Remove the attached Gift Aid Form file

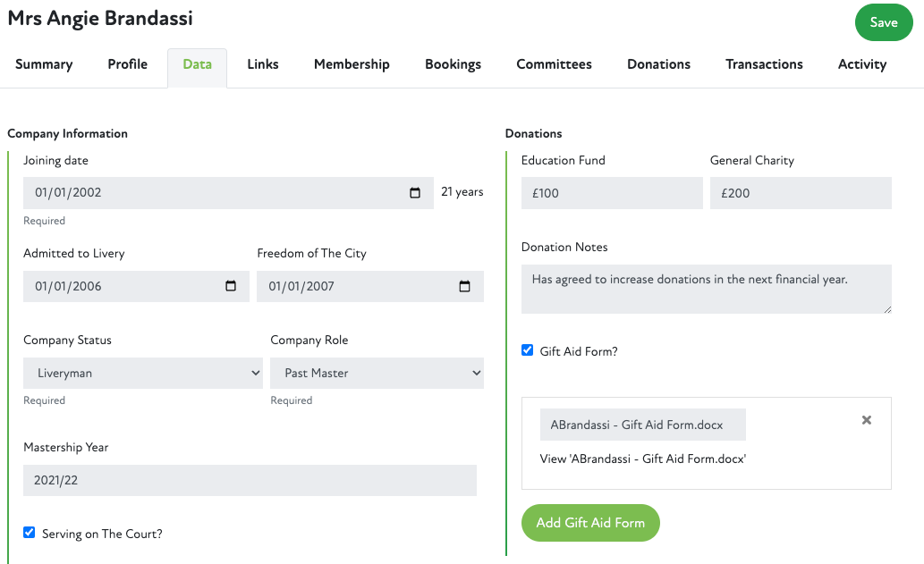pyautogui.click(x=866, y=420)
